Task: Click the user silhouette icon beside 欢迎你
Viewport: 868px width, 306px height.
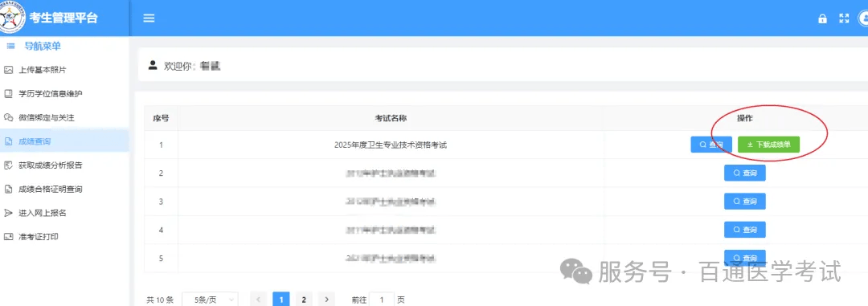Action: pyautogui.click(x=154, y=65)
